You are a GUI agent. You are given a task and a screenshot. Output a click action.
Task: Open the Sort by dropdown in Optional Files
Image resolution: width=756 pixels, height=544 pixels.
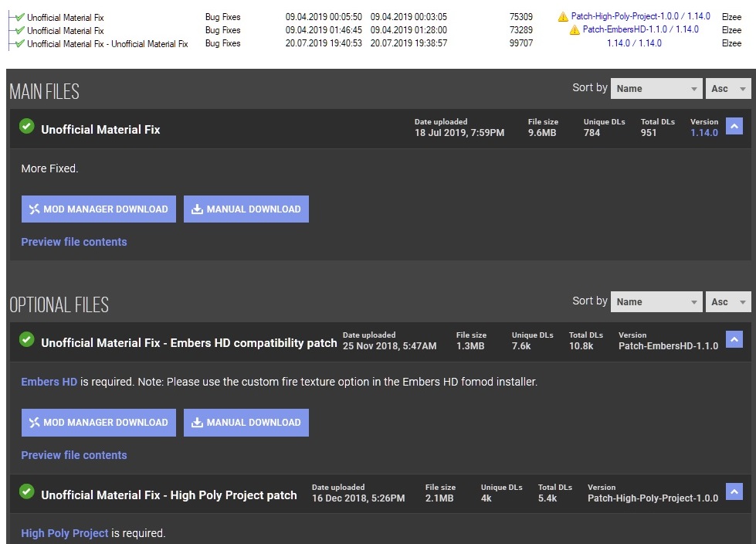[656, 301]
